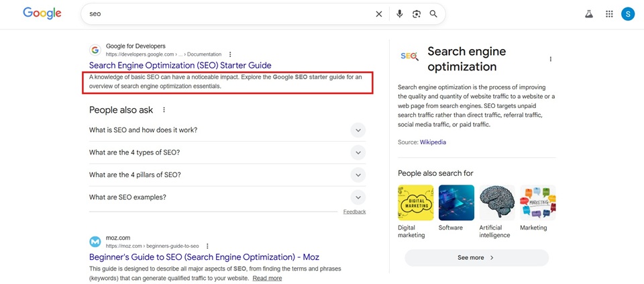Click 'Google for Developers' site name

[x=136, y=46]
